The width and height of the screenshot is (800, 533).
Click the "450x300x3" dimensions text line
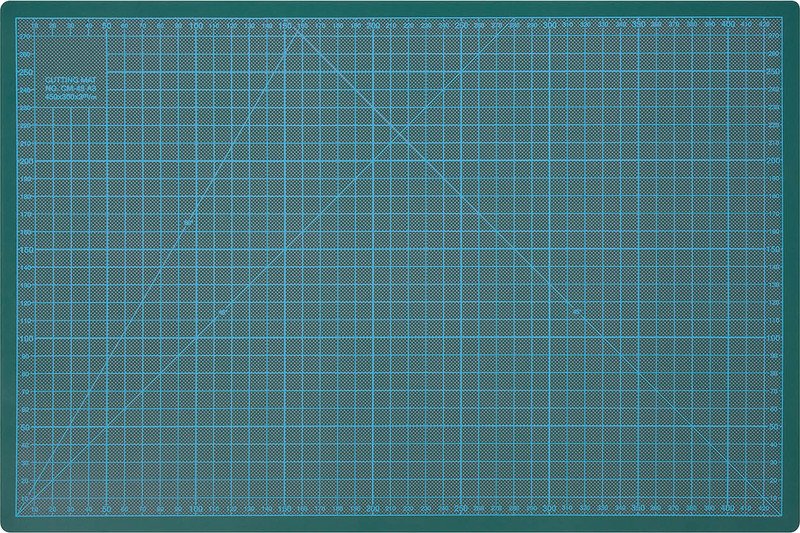70,97
